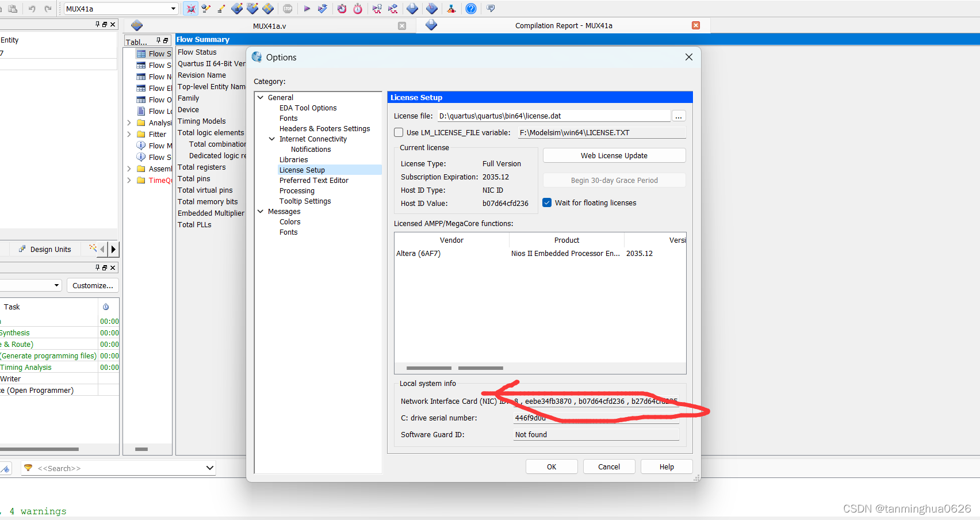Open the MUX41a project dropdown in toolbar
980x520 pixels.
(173, 9)
